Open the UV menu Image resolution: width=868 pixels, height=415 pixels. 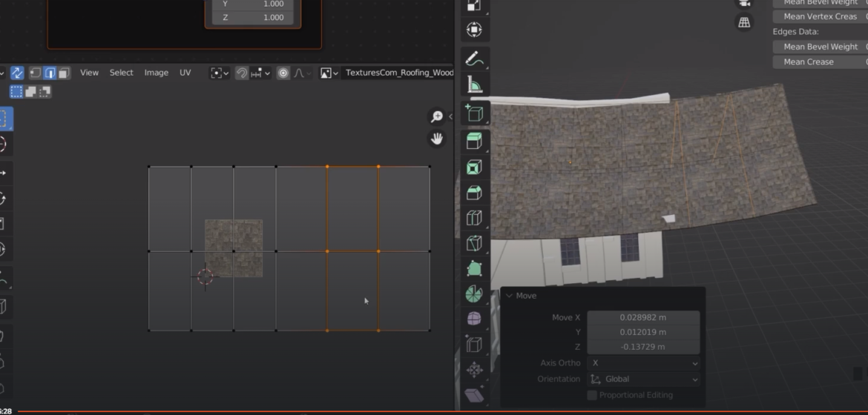(x=185, y=73)
